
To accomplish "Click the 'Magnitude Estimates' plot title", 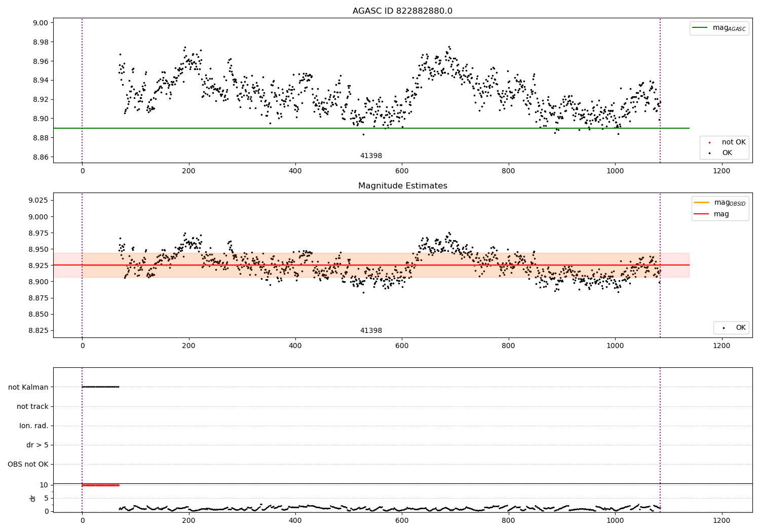I will pyautogui.click(x=403, y=186).
